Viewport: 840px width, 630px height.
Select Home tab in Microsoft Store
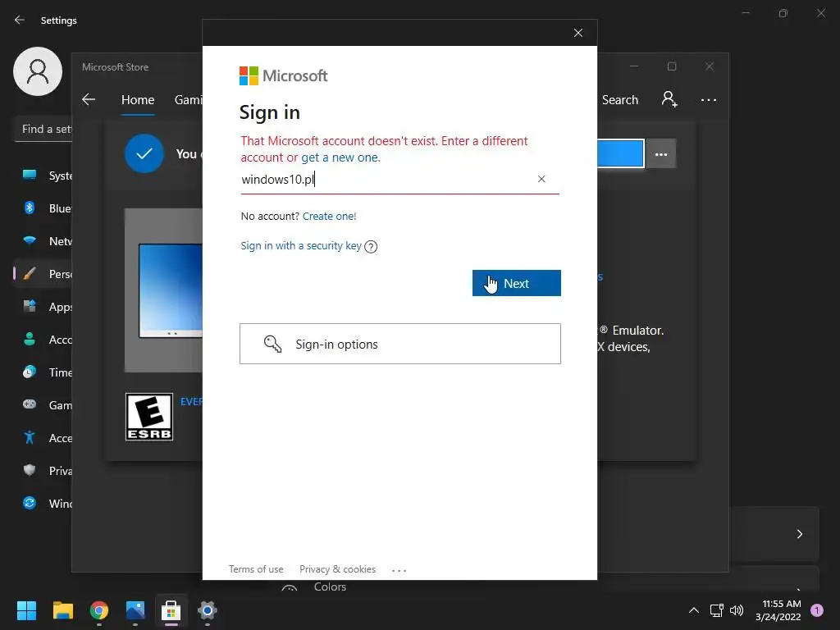[x=138, y=100]
